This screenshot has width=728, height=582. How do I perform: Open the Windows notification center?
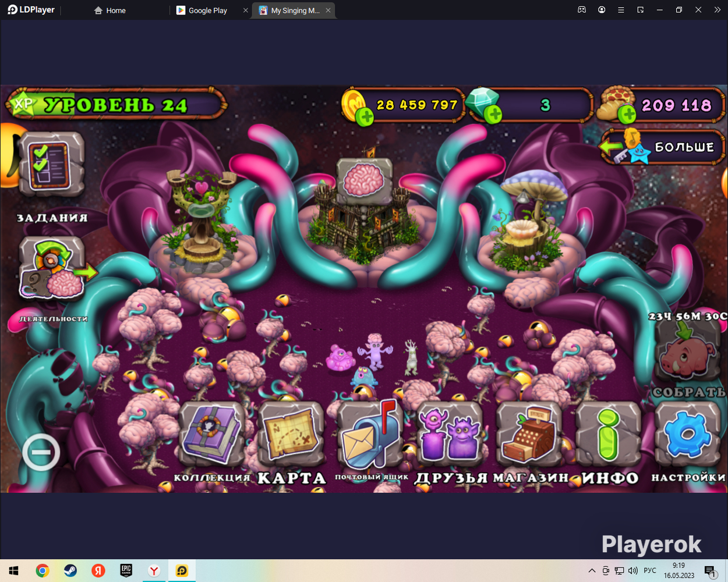click(710, 571)
